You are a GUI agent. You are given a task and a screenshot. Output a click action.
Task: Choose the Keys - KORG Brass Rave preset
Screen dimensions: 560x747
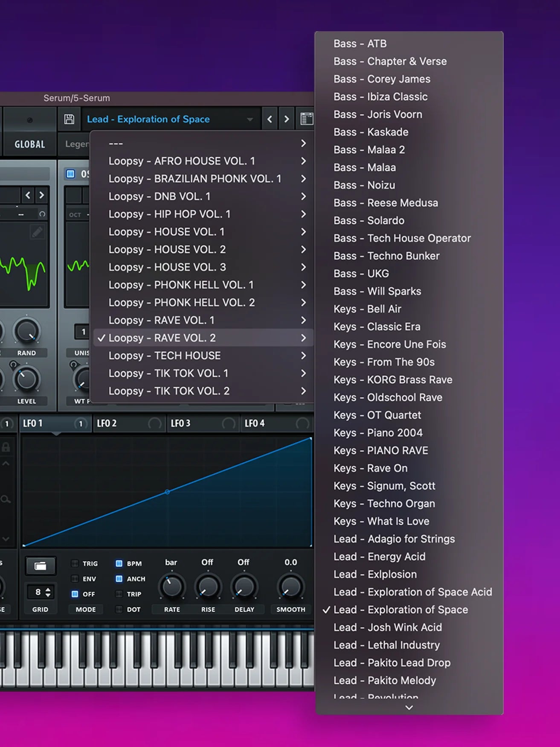409,379
